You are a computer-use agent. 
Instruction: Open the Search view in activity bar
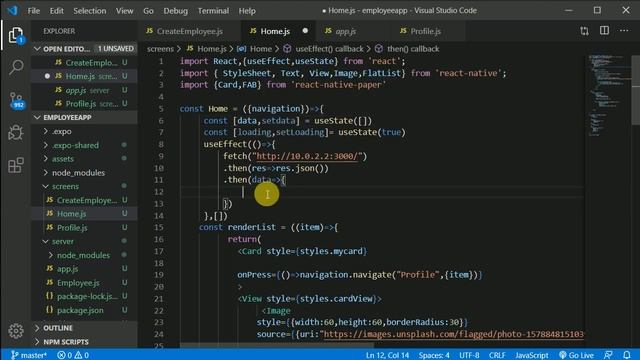16,67
